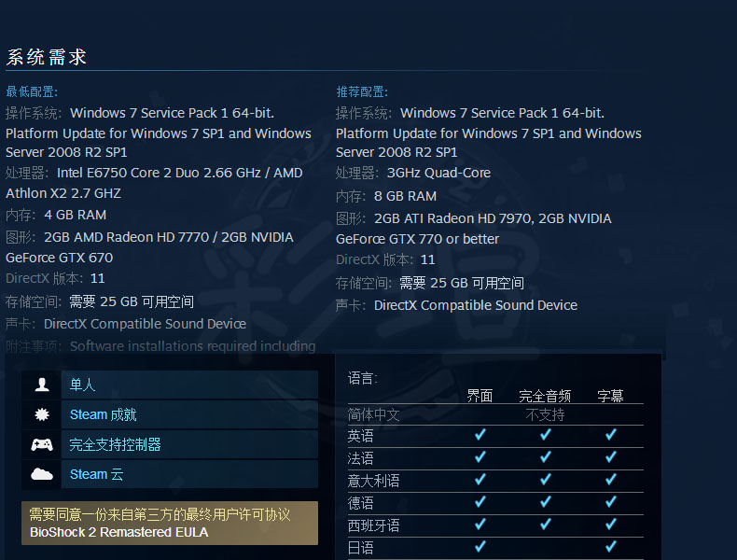
Task: Click the 英语 interface checkmark
Action: pyautogui.click(x=480, y=434)
